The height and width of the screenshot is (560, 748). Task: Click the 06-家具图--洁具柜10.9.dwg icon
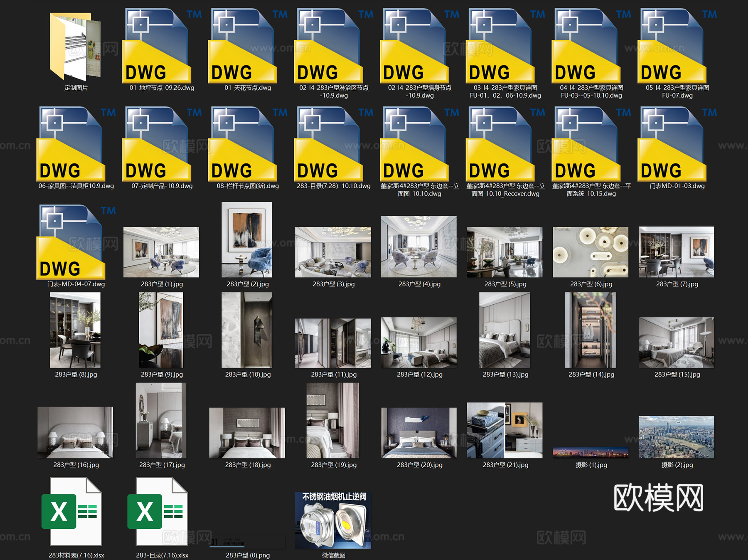71,144
